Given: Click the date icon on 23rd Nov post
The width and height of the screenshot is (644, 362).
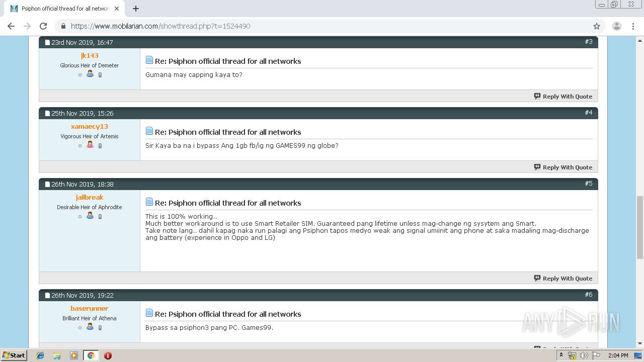Looking at the screenshot, I should [47, 43].
